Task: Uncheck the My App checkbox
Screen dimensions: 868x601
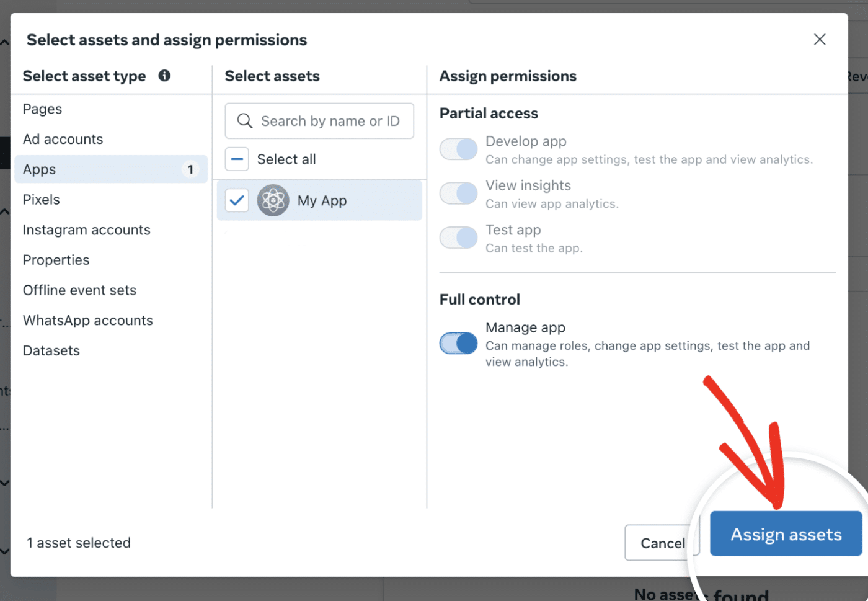Action: 237,200
